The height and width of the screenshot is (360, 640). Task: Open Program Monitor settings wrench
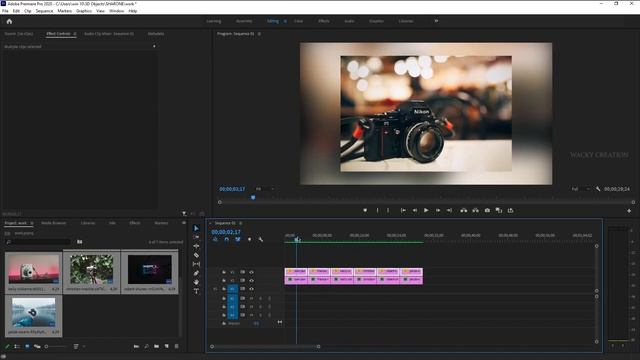(598, 189)
